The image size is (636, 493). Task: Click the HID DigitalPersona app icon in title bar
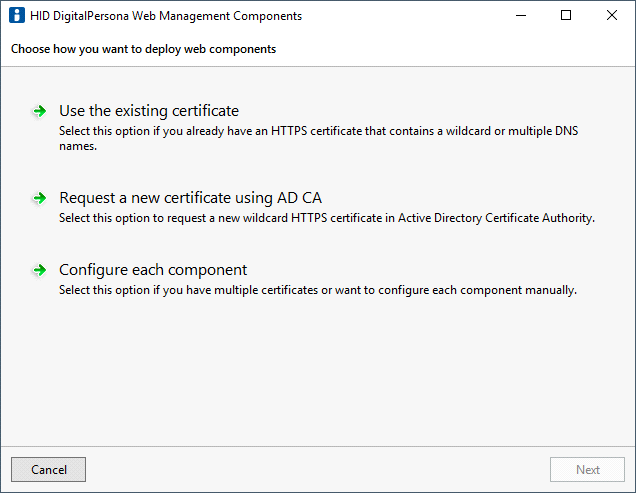(16, 16)
